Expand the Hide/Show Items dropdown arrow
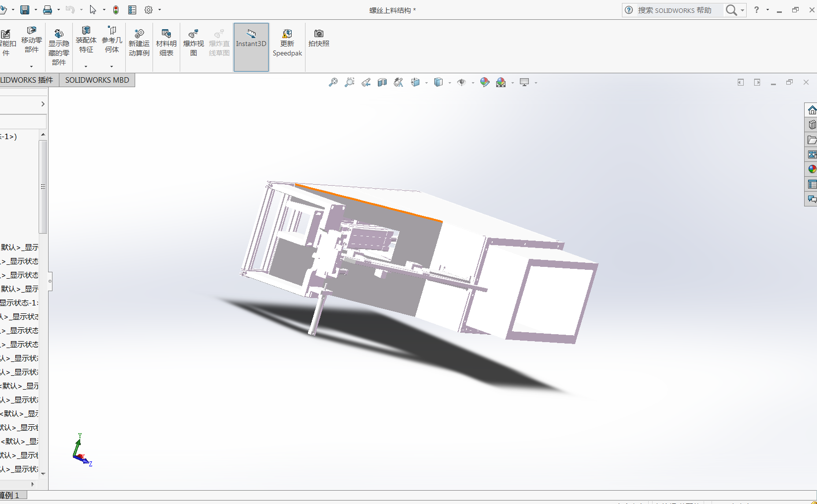 473,83
